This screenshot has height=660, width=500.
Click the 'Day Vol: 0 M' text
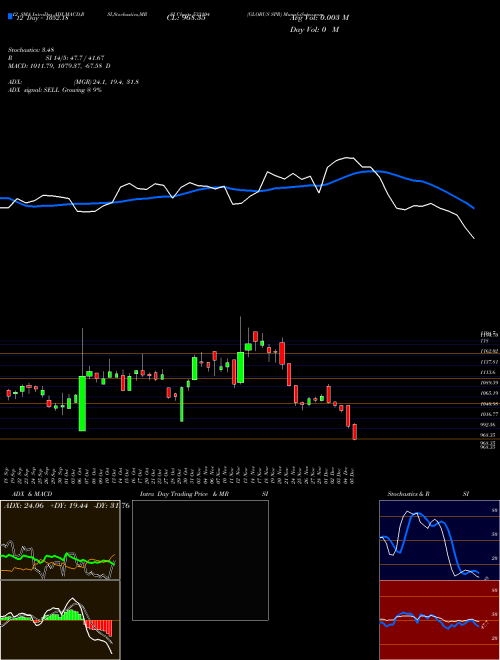point(314,30)
